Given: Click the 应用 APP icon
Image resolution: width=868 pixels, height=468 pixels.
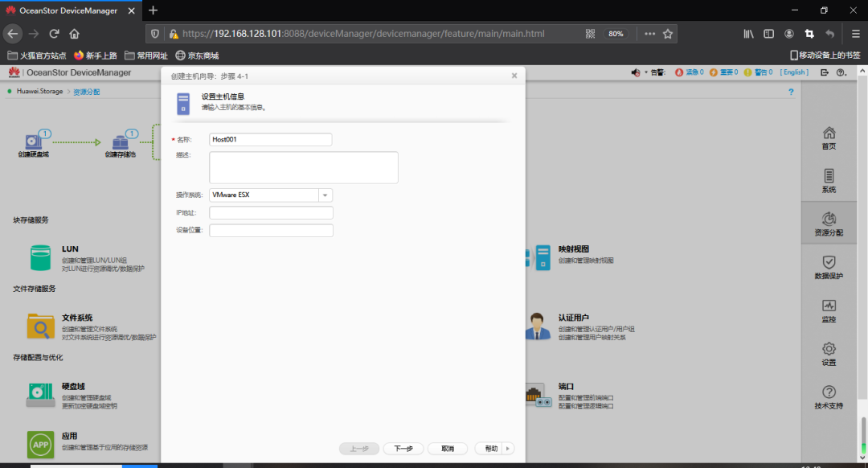Looking at the screenshot, I should [40, 444].
